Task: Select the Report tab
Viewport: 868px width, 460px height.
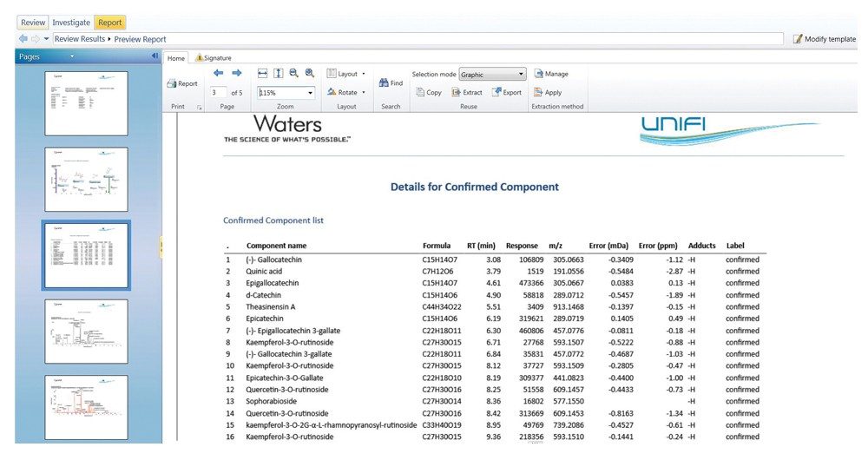Action: pyautogui.click(x=109, y=23)
